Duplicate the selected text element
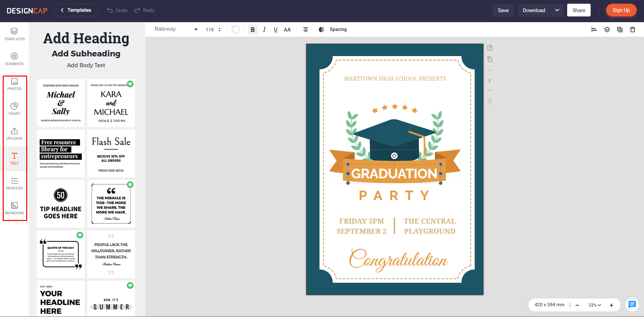The width and height of the screenshot is (644, 317). pos(620,30)
